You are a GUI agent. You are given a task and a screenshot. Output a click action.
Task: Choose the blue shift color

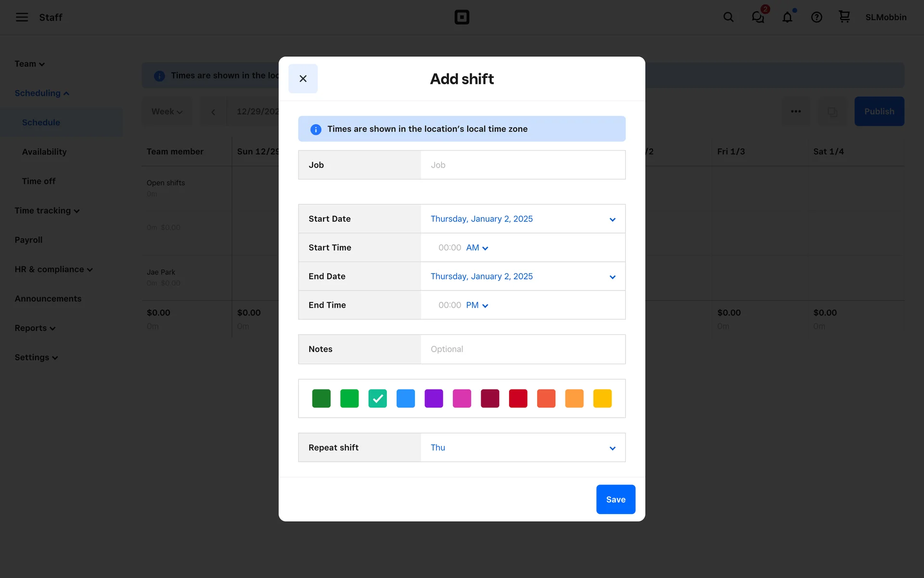(406, 398)
